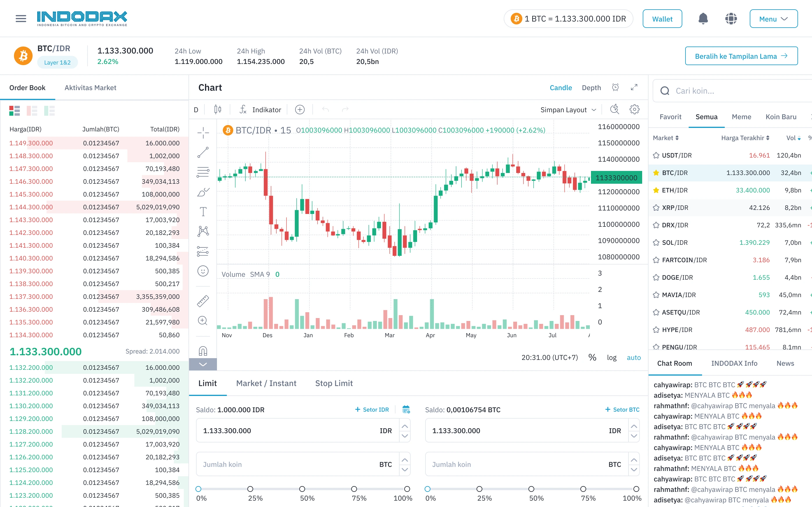The image size is (812, 507).
Task: Click the quick search lightning icon in chart toolbar
Action: (615, 109)
